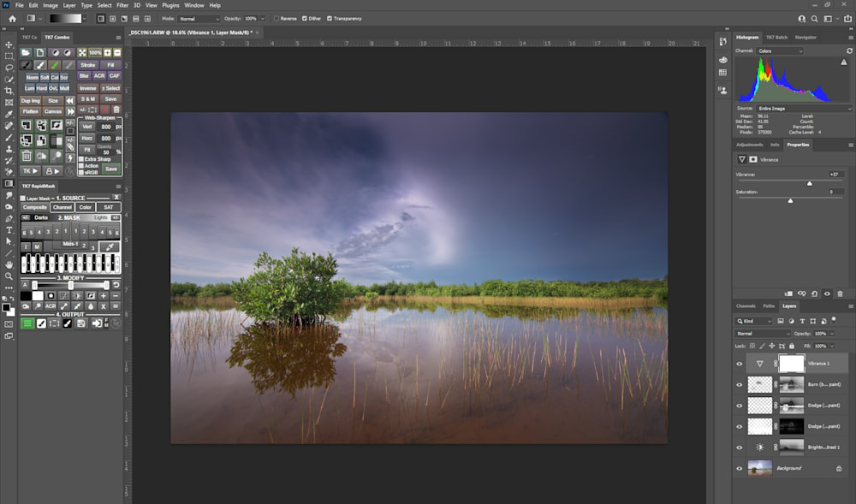Hide the Burn layer
This screenshot has height=504, width=856.
pos(740,384)
